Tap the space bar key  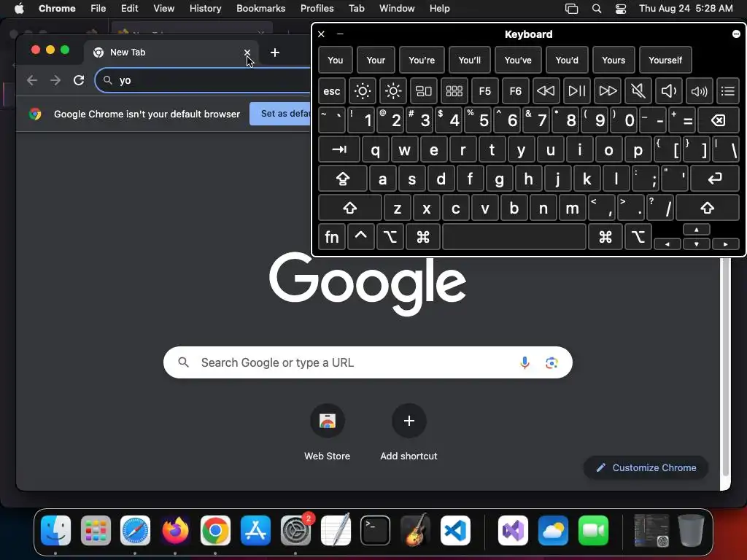[514, 237]
